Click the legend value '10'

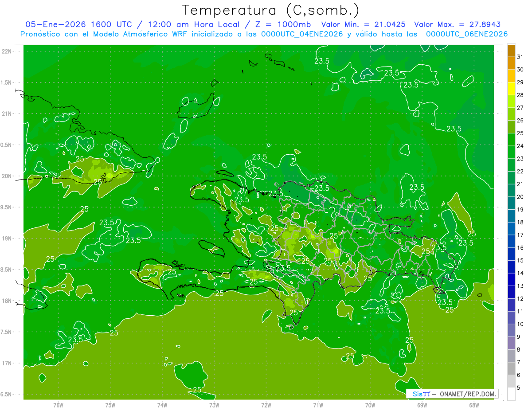[520, 324]
